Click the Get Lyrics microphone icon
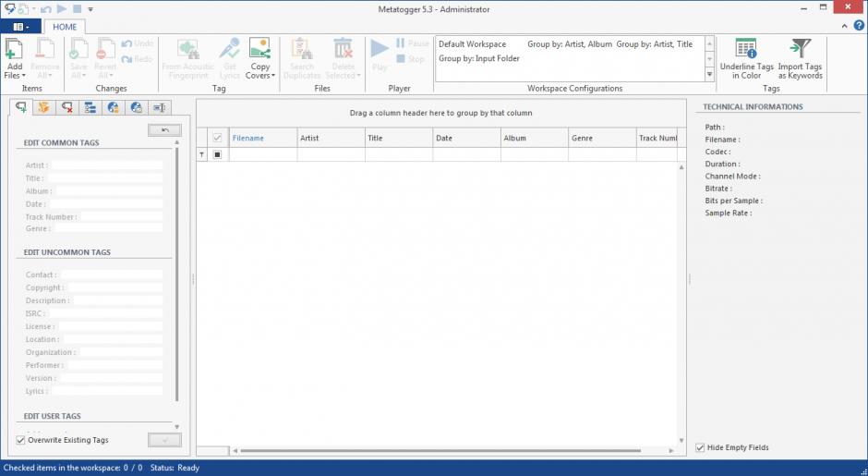The width and height of the screenshot is (868, 476). 229,49
